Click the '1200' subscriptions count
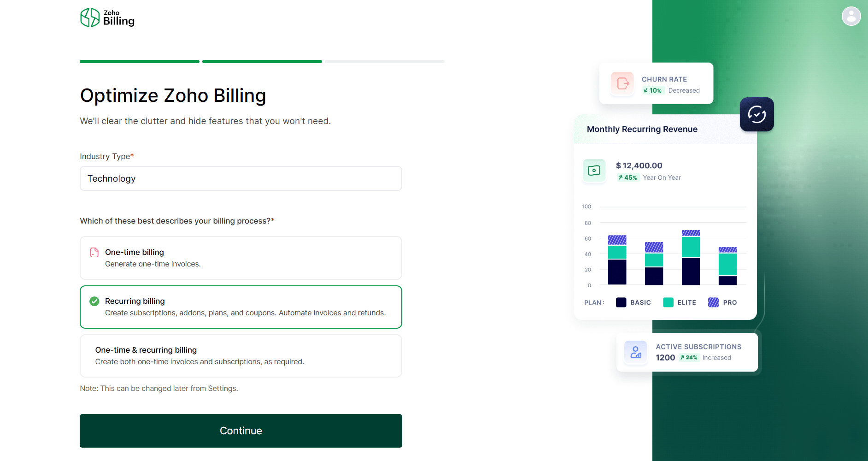The image size is (868, 461). [x=665, y=358]
